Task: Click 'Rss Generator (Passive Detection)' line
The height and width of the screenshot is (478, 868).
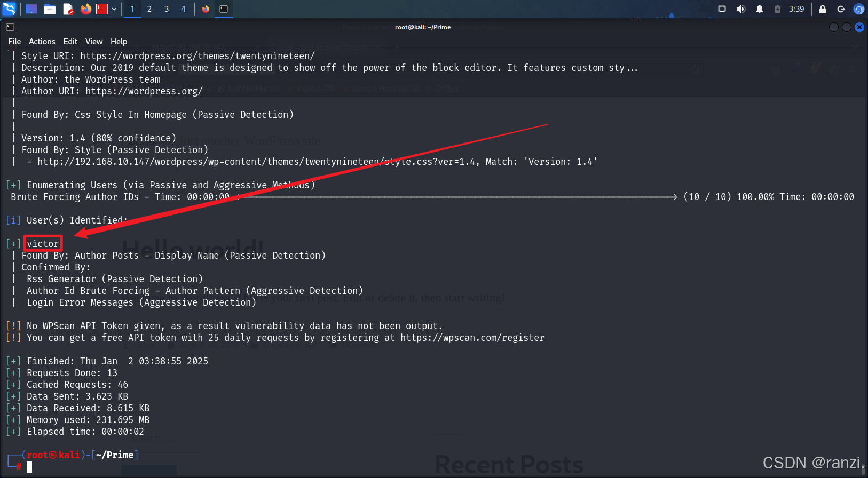Action: point(115,279)
